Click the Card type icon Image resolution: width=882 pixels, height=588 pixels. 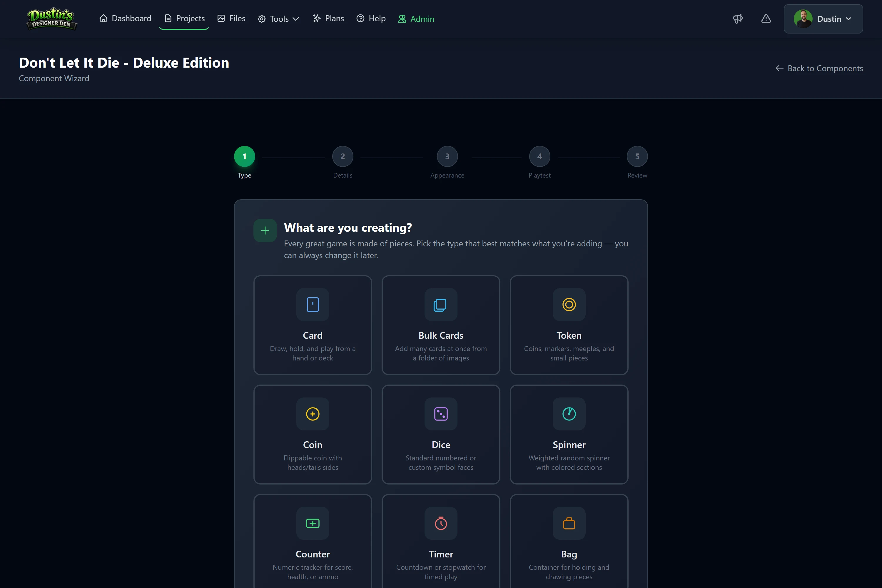click(313, 305)
